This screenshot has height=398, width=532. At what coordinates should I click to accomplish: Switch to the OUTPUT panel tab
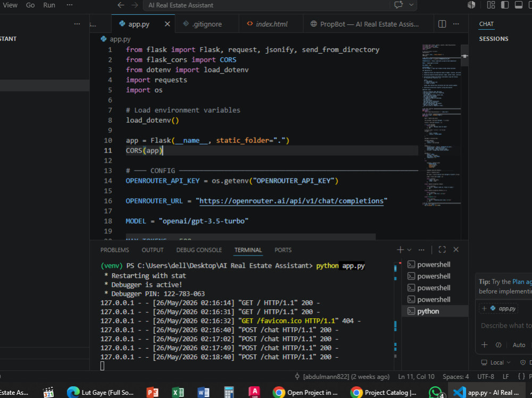tap(152, 250)
